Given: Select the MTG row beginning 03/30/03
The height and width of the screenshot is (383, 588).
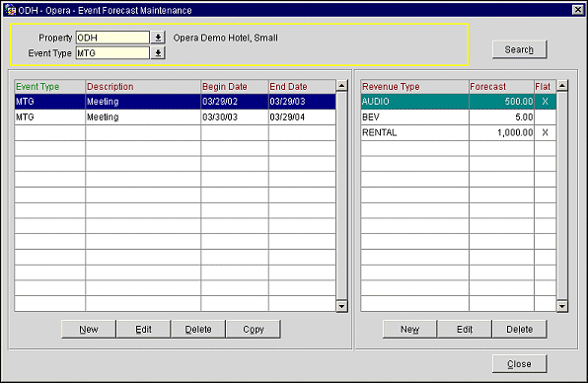Looking at the screenshot, I should (x=176, y=117).
